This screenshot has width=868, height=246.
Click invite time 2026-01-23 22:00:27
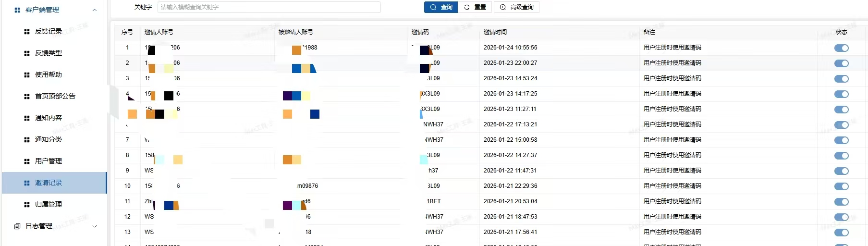coord(511,63)
